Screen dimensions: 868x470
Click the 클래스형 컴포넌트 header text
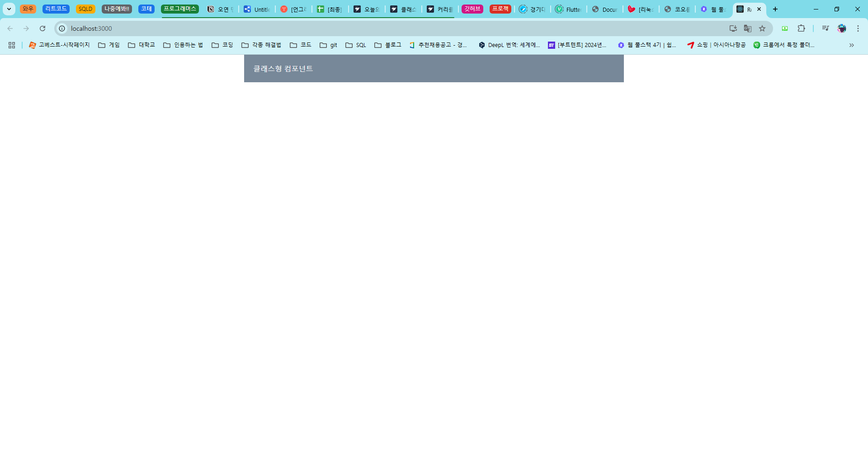283,69
